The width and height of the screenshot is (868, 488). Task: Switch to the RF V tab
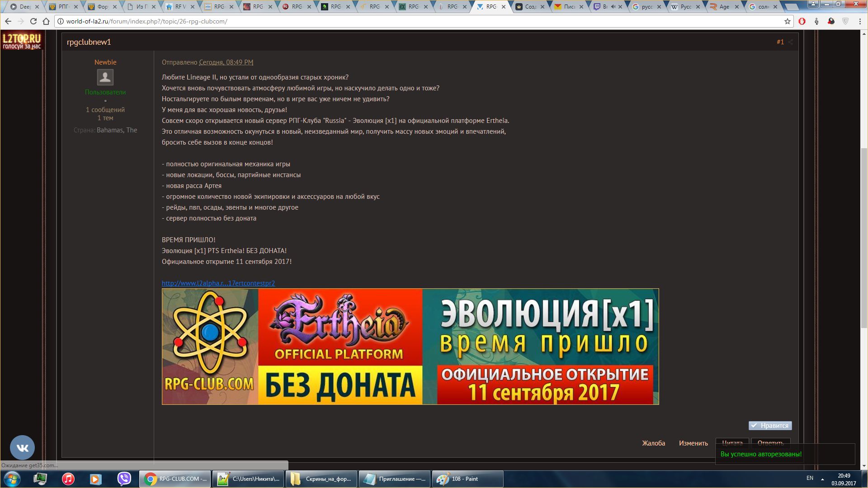180,7
